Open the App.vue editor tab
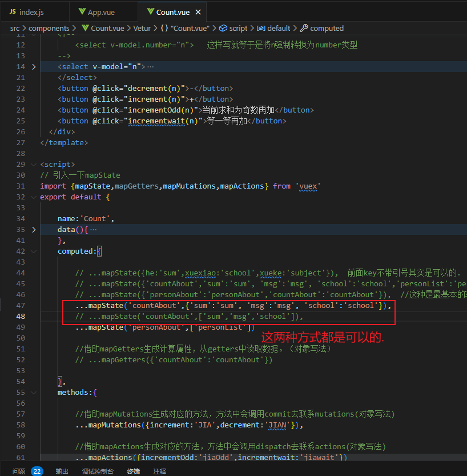The height and width of the screenshot is (476, 467). point(102,12)
